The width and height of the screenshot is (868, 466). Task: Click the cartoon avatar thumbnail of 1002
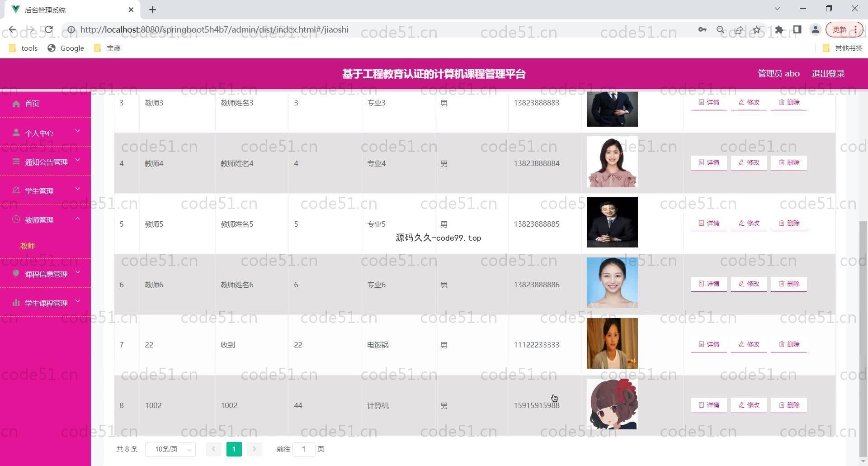(x=612, y=404)
